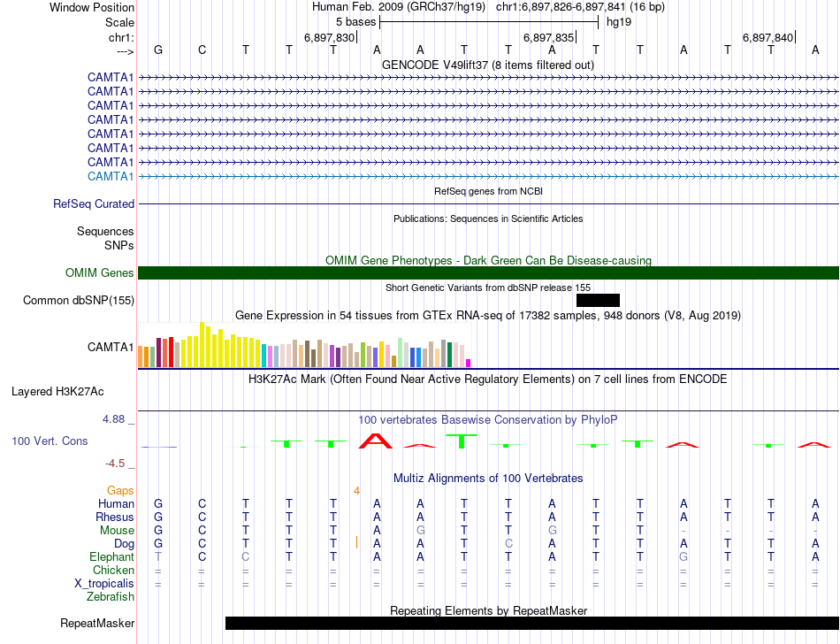
Task: Click the gray C mismatch in Dog row
Action: click(508, 543)
